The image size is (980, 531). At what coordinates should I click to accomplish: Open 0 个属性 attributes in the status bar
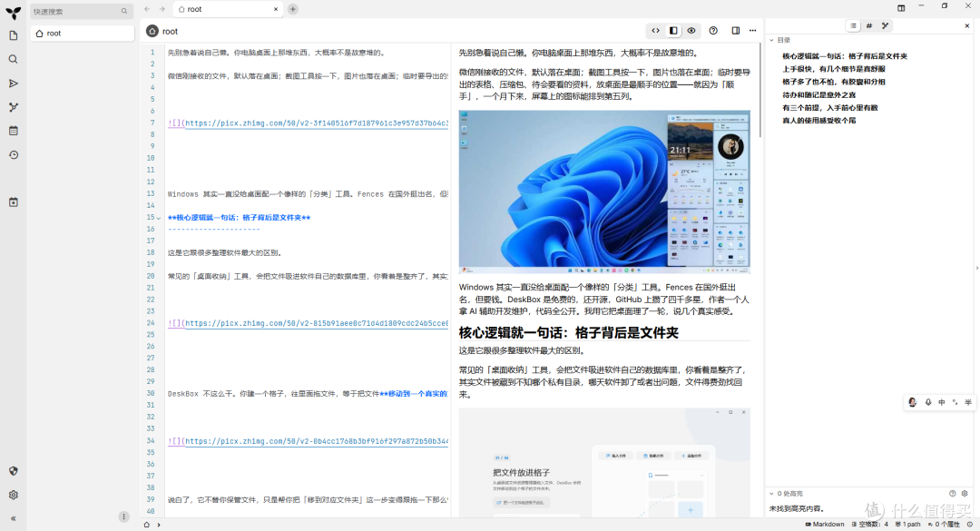[x=944, y=524]
